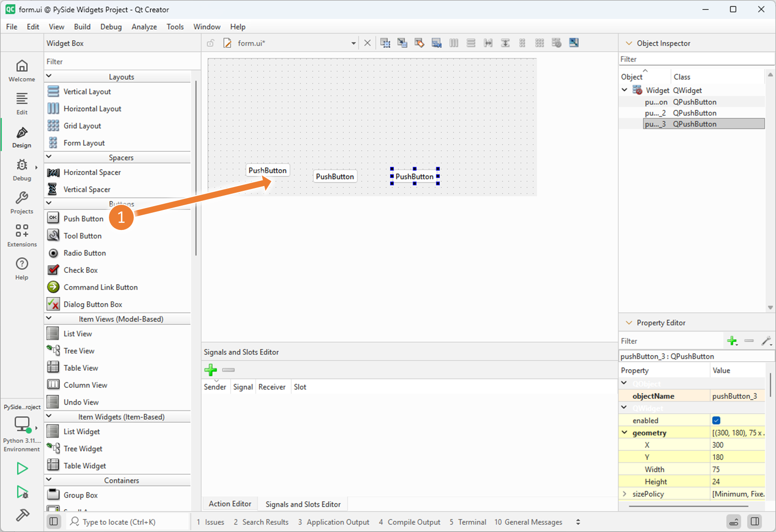Open the Design mode in sidebar
Screen dimensions: 776x532
[22, 137]
